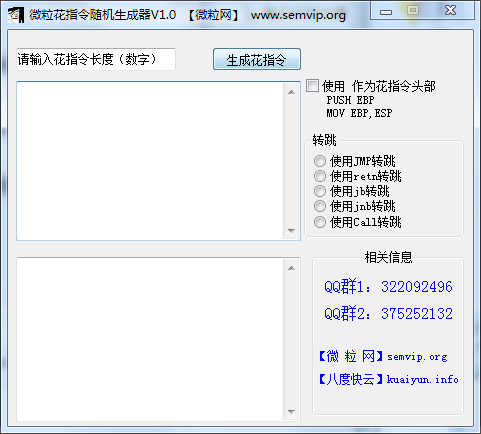This screenshot has width=481, height=434.
Task: Click inside the upper output text area
Action: 150,161
